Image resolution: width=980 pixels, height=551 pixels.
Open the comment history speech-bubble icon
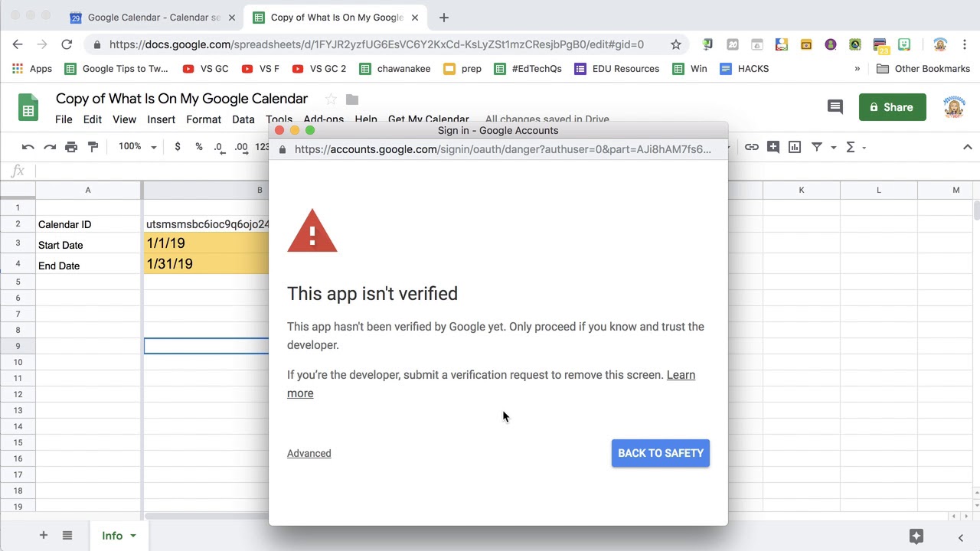pyautogui.click(x=835, y=107)
